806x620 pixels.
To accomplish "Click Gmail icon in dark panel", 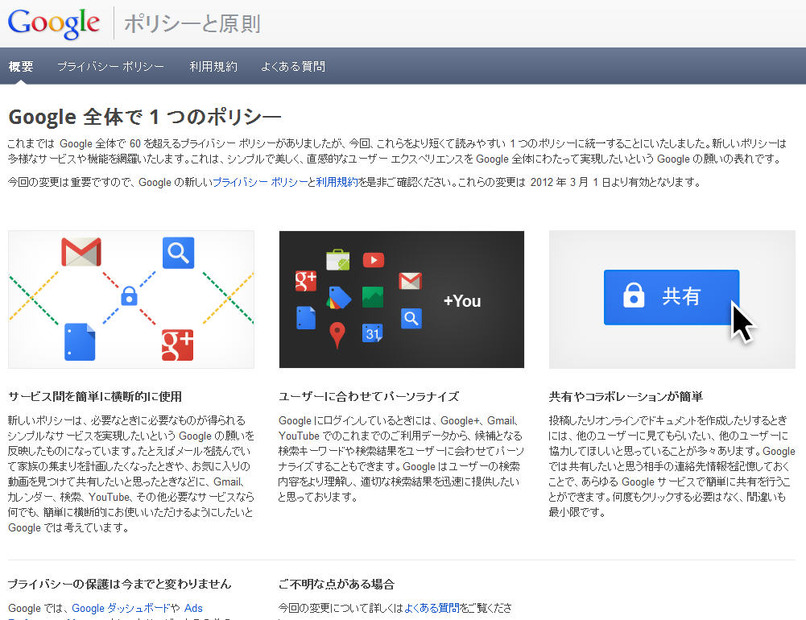I will (x=410, y=281).
